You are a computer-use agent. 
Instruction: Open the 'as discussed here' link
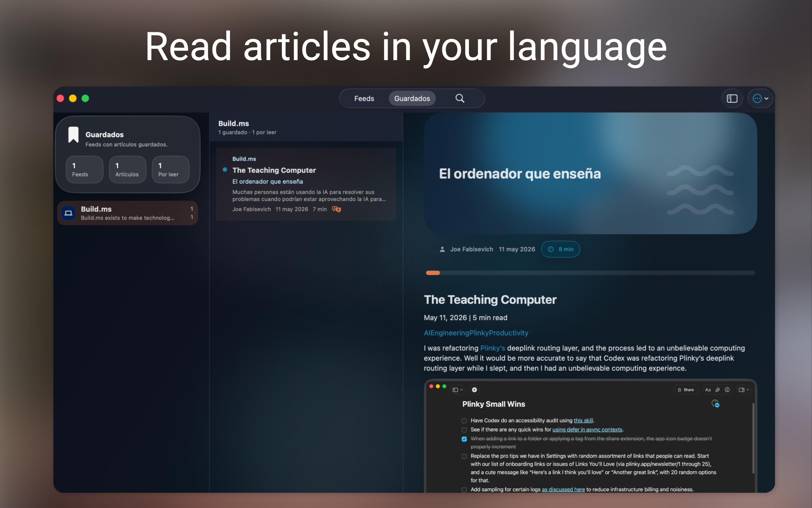coord(563,490)
